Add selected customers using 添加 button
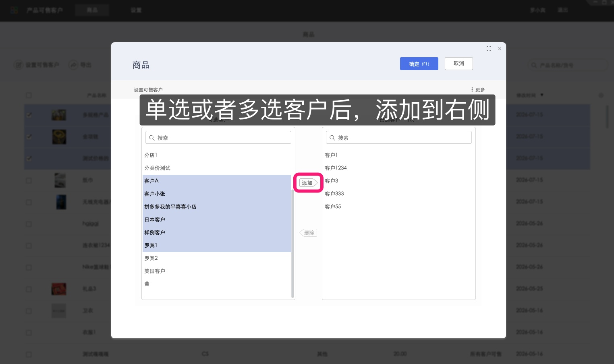This screenshot has height=364, width=614. [308, 183]
